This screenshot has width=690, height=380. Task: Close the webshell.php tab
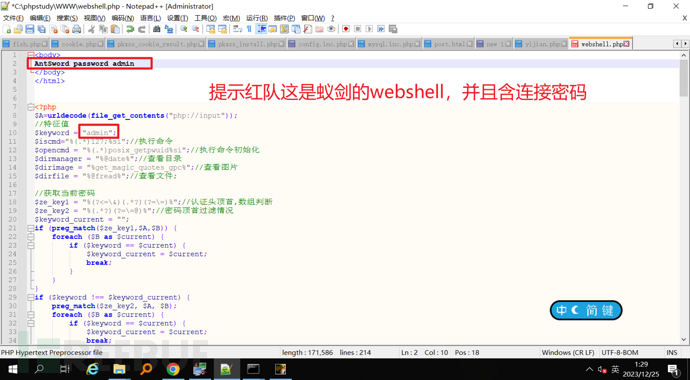(x=627, y=44)
